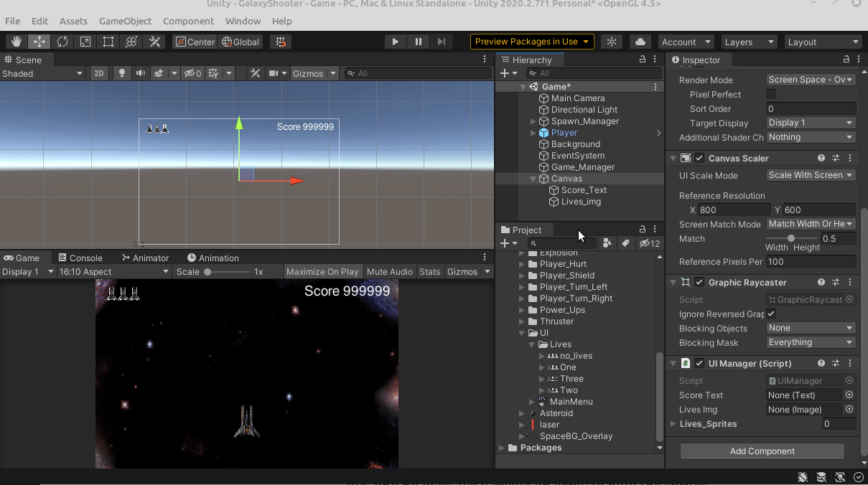Open Layers dropdown
This screenshot has width=868, height=485.
tap(750, 42)
